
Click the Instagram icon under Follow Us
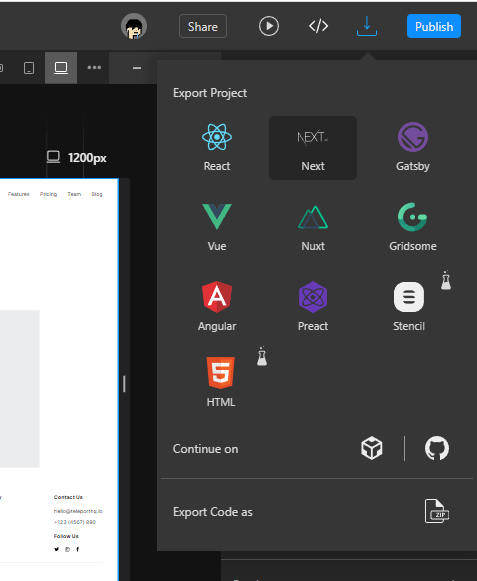point(67,549)
